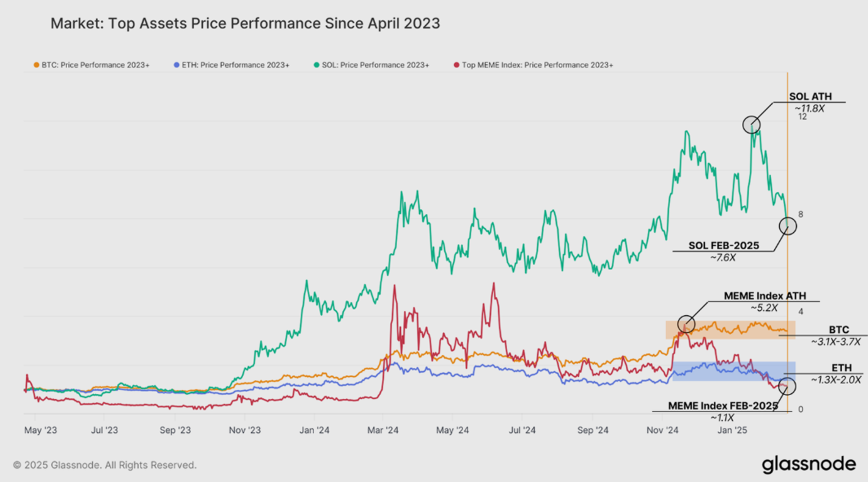Screen dimensions: 868x482
Task: Open the glassnode logo
Action: (x=809, y=465)
